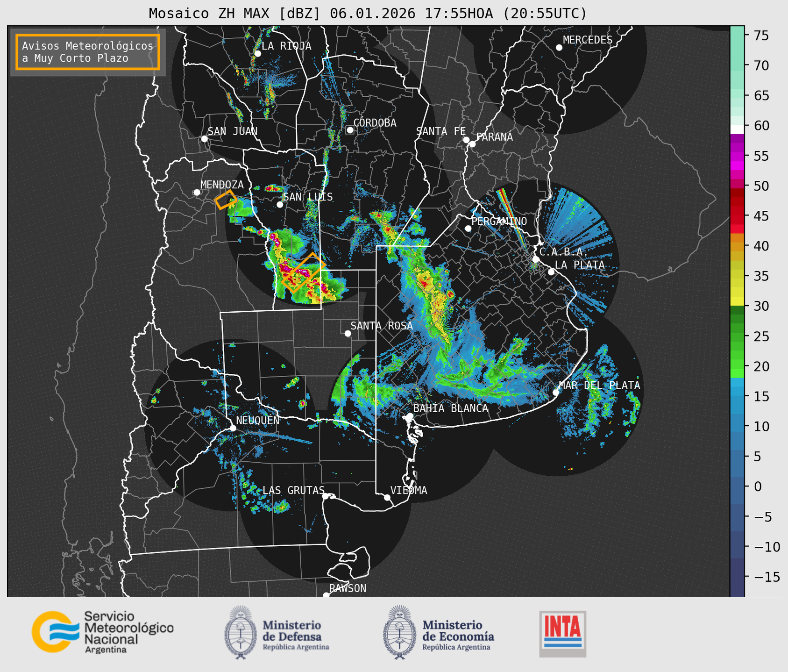The width and height of the screenshot is (788, 672).
Task: Click the Santa Rosa city marker dot
Action: pos(348,333)
